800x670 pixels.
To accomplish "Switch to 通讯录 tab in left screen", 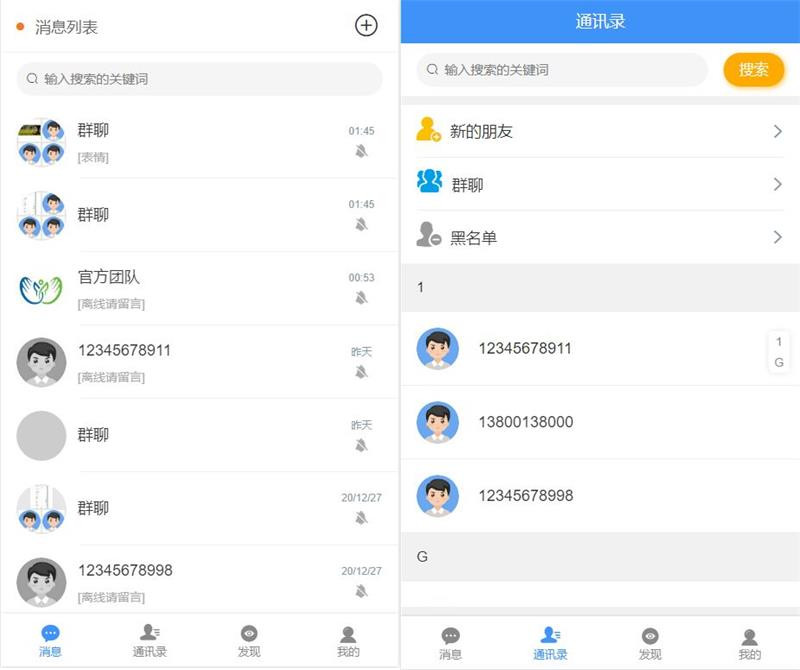I will tap(149, 641).
